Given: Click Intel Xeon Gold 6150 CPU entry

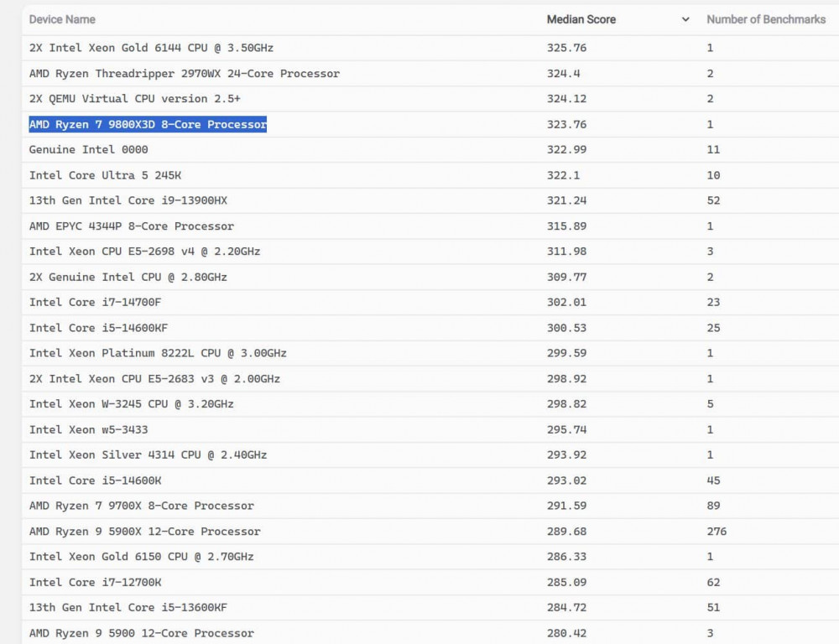Looking at the screenshot, I should tap(142, 556).
